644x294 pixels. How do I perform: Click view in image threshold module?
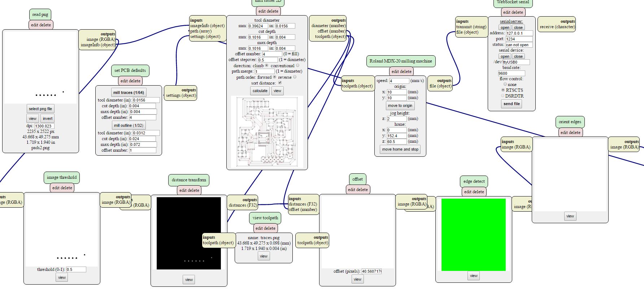click(62, 277)
